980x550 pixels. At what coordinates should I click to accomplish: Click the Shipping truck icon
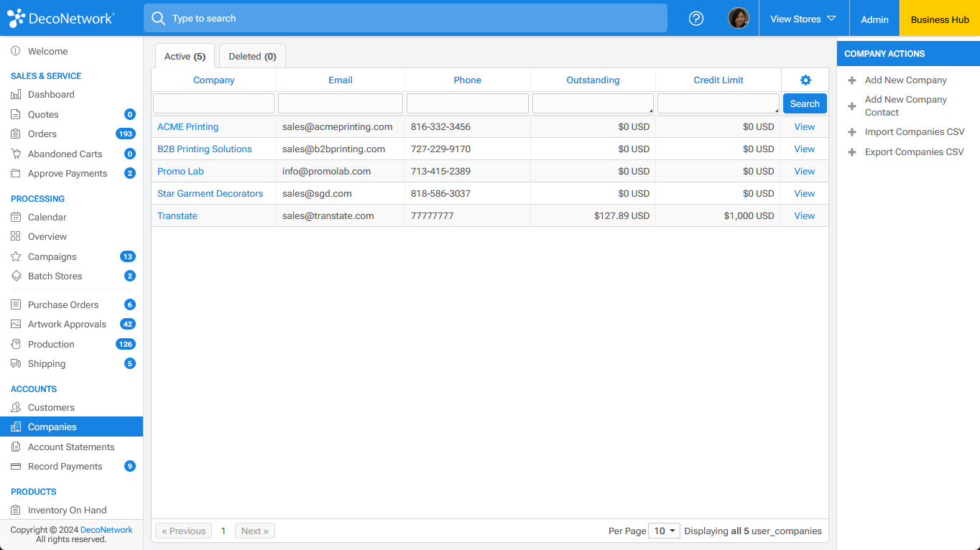[x=16, y=364]
